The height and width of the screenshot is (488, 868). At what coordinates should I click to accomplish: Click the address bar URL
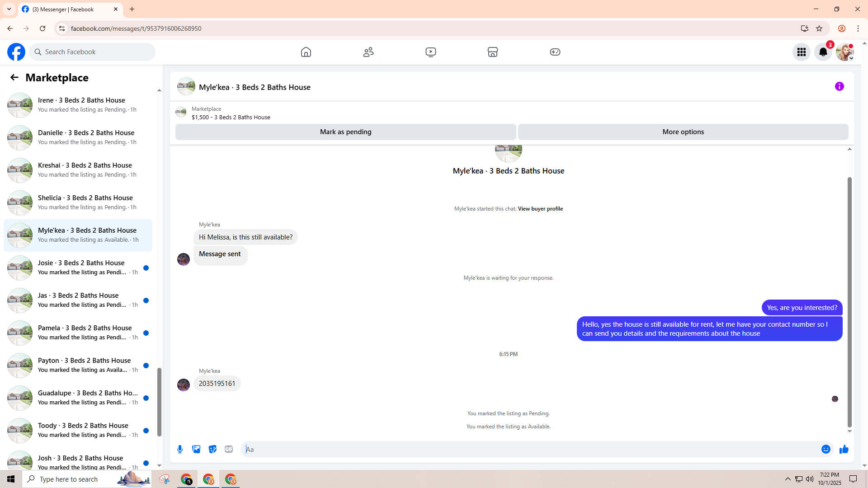136,28
